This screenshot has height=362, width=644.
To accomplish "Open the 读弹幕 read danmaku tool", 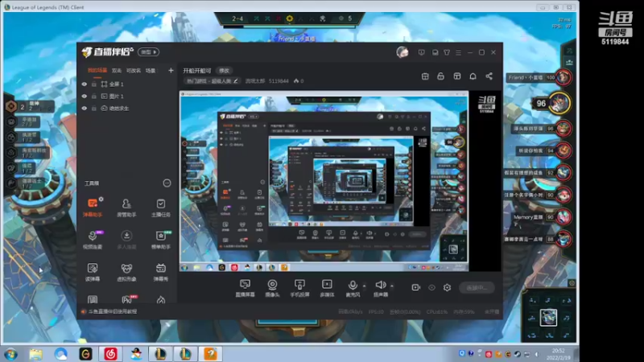I will point(93,272).
